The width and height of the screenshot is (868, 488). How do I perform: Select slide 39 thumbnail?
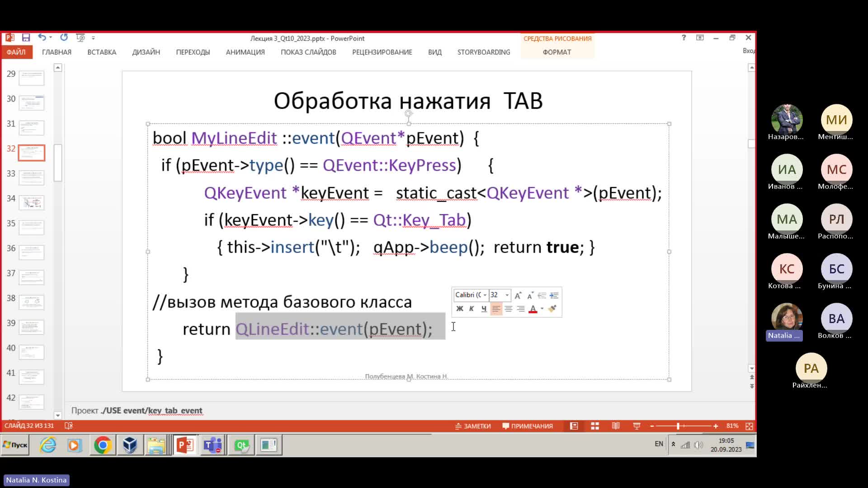pyautogui.click(x=31, y=327)
